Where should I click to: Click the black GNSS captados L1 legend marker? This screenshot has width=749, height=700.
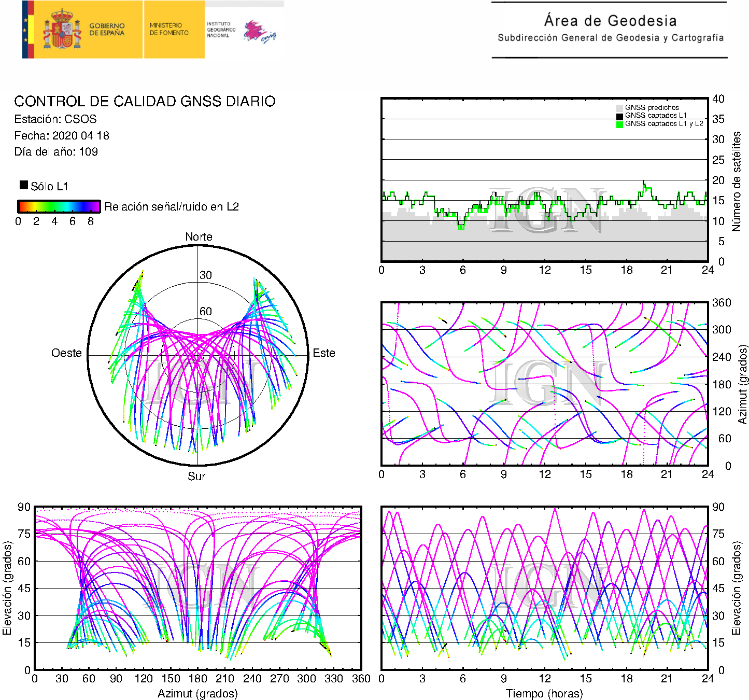(x=619, y=116)
